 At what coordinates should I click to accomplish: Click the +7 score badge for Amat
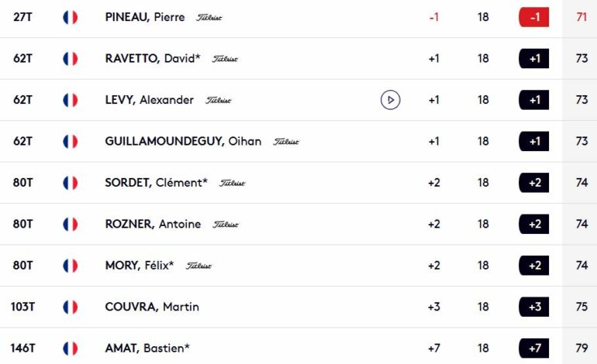coord(533,349)
